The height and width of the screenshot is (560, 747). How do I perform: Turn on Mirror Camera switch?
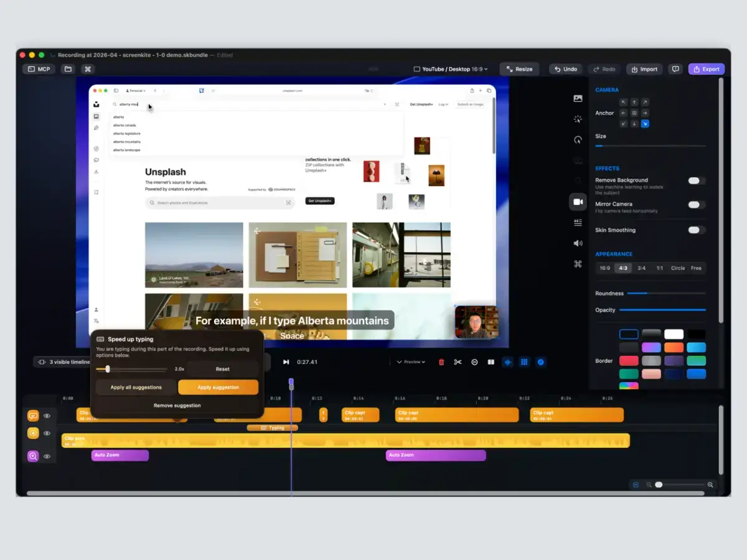click(695, 205)
